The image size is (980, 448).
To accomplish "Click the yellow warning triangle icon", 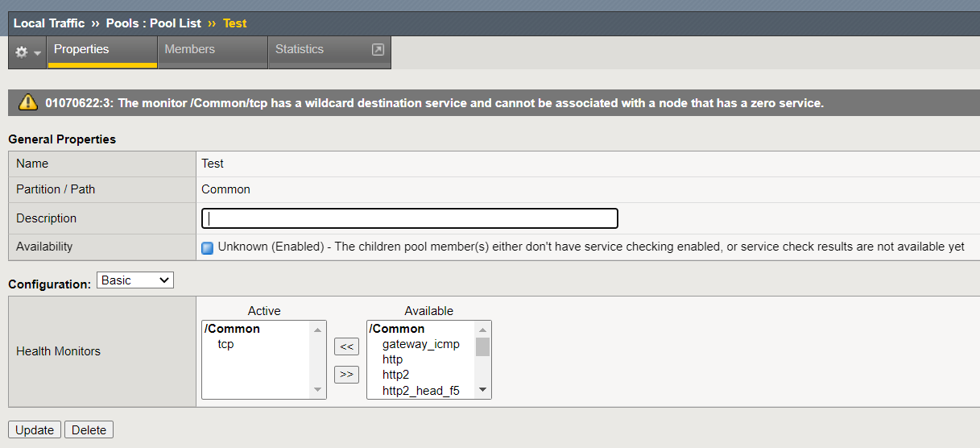I will (x=28, y=102).
